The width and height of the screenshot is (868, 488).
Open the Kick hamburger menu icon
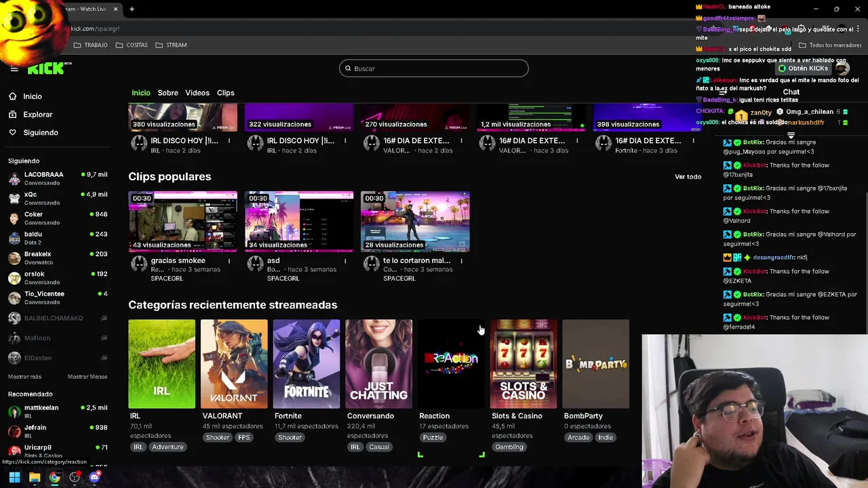[x=14, y=68]
